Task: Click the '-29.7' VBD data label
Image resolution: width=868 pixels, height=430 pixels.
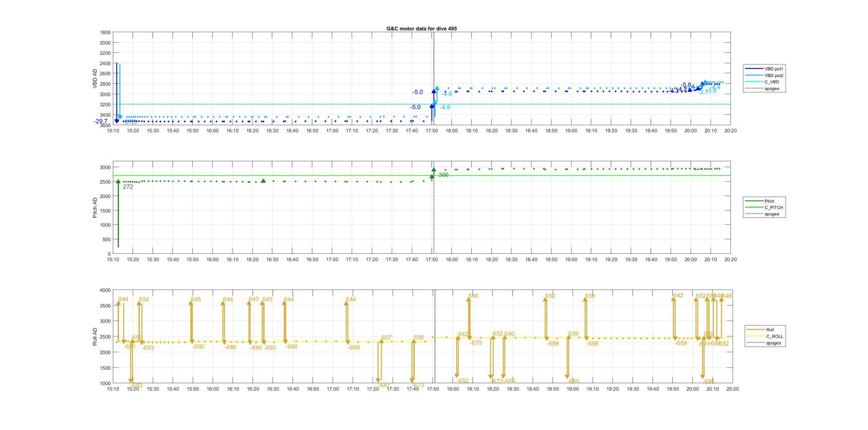Action: [101, 122]
